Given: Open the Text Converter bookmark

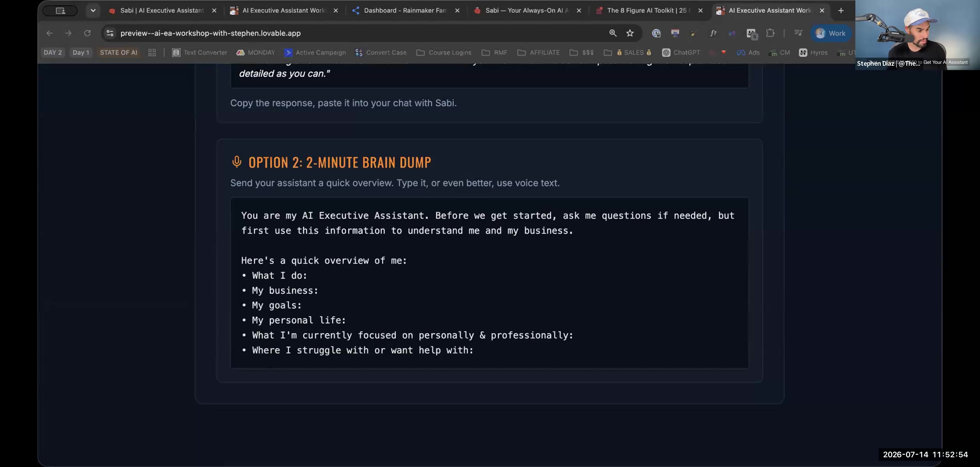Looking at the screenshot, I should point(200,53).
